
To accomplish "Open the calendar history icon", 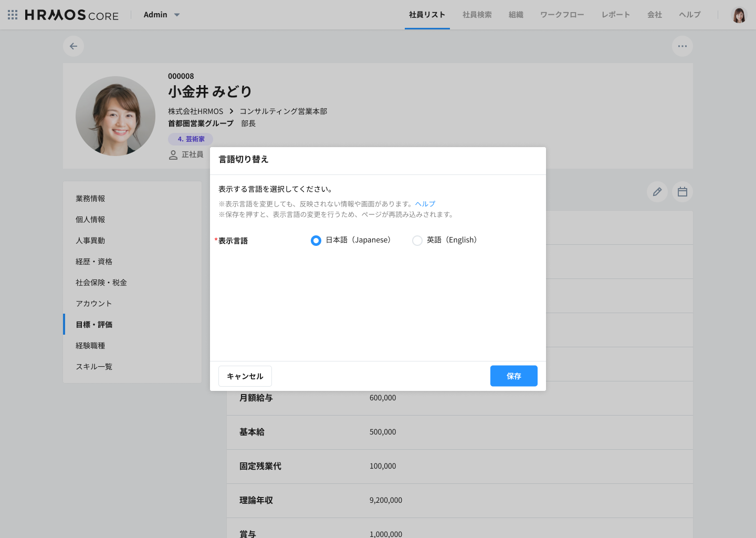I will [682, 192].
